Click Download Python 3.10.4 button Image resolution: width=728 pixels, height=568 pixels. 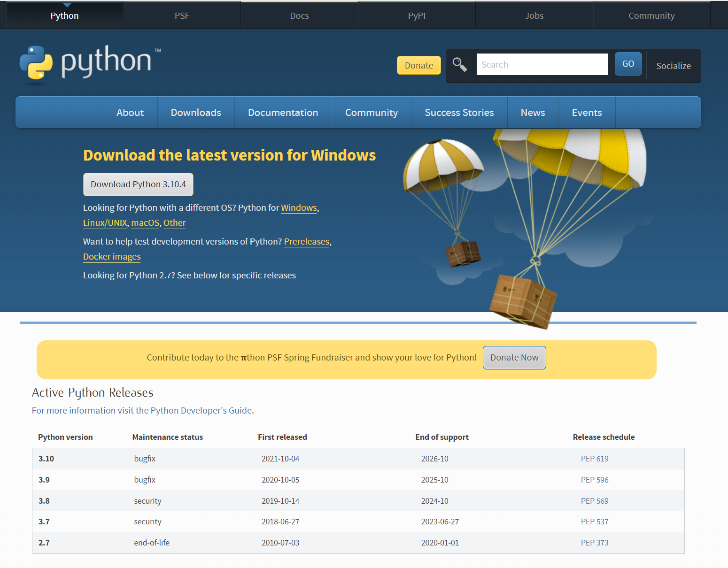coord(138,184)
